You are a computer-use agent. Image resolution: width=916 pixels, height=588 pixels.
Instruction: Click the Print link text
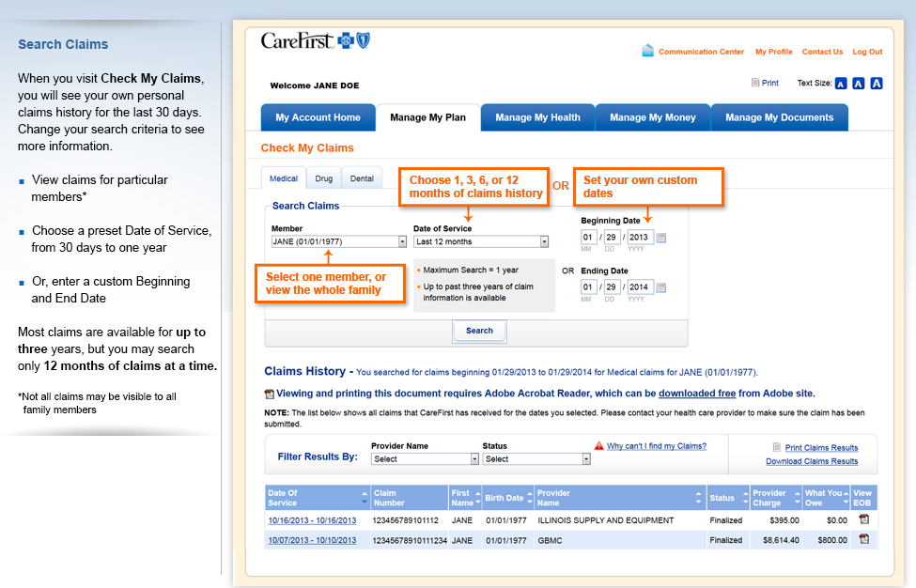tap(770, 83)
